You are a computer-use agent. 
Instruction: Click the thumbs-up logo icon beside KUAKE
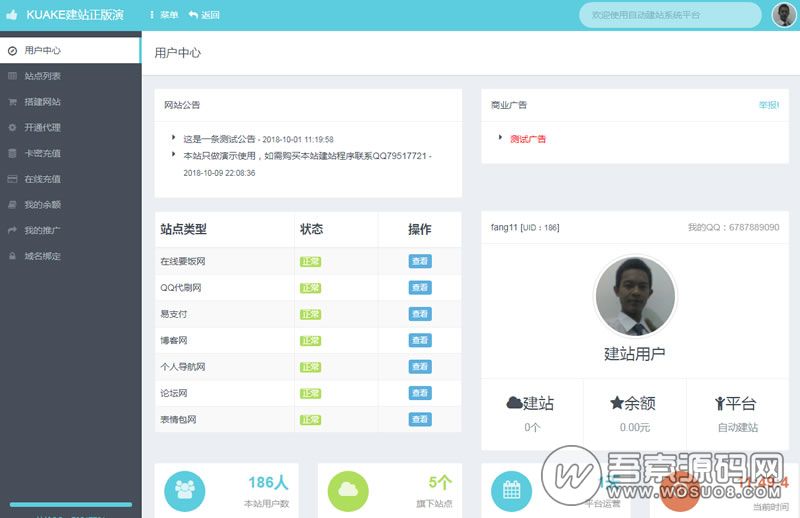pyautogui.click(x=12, y=15)
